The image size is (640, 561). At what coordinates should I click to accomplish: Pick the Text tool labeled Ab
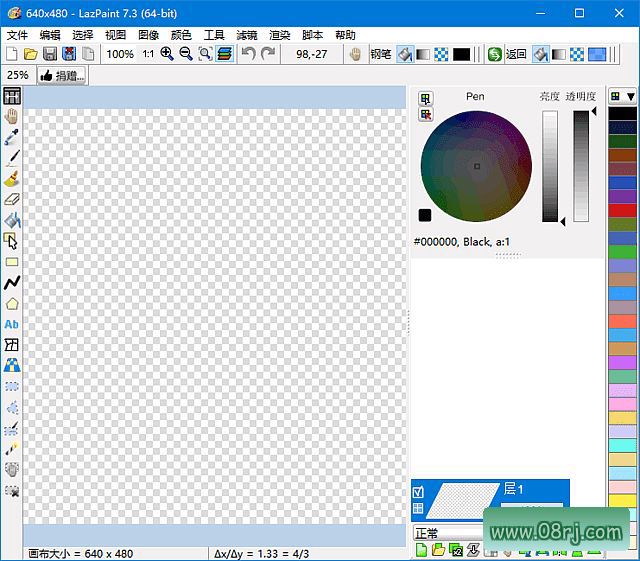12,325
